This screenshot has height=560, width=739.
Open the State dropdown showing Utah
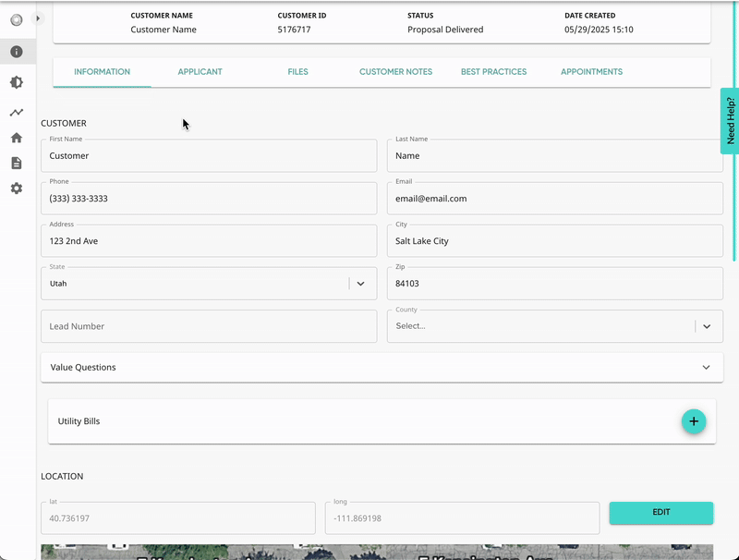pos(360,284)
